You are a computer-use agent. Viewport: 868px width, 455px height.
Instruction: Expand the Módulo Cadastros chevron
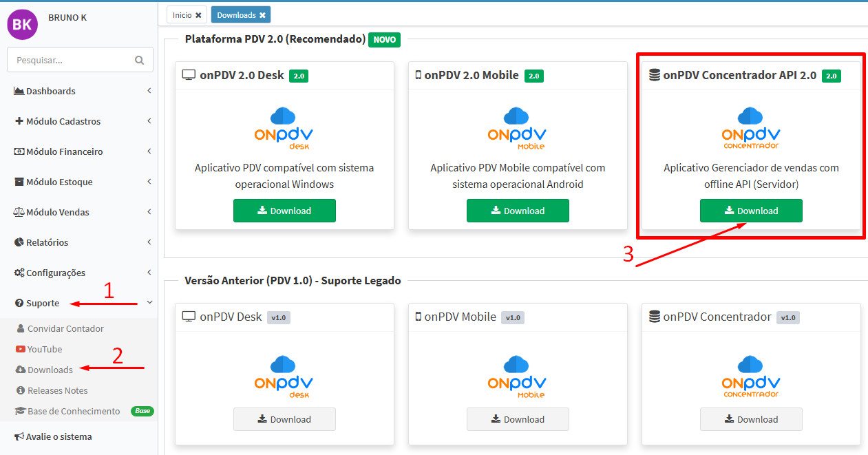tap(149, 121)
